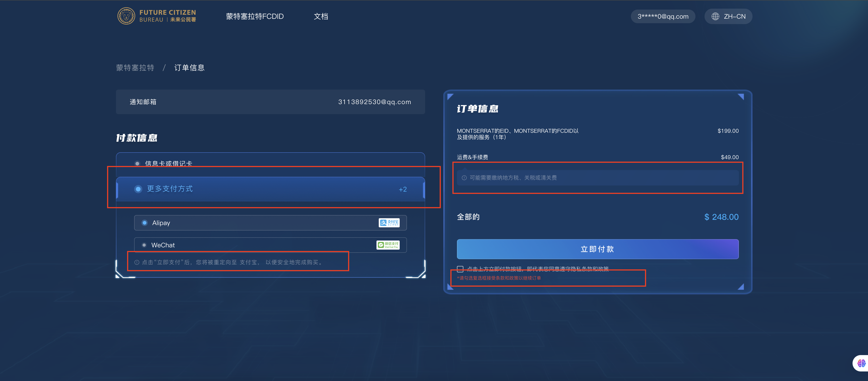Select the credit or debit card radio
Viewport: 868px width, 381px height.
[137, 164]
